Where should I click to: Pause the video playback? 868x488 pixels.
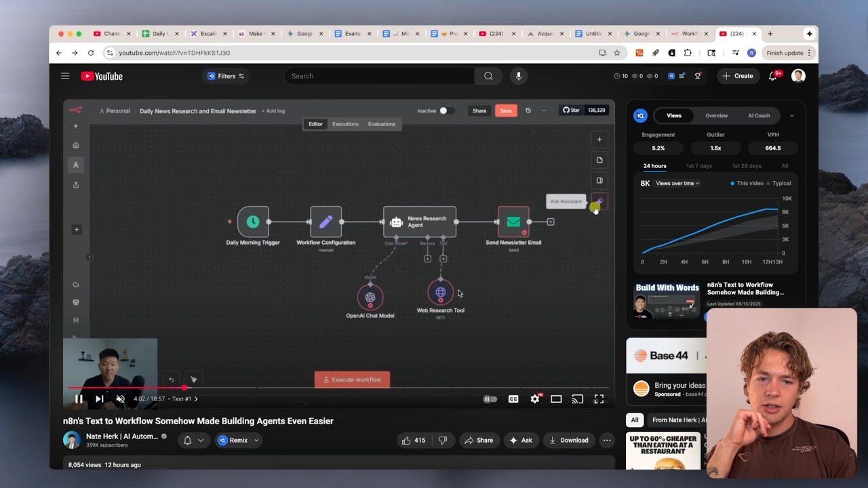tap(79, 399)
